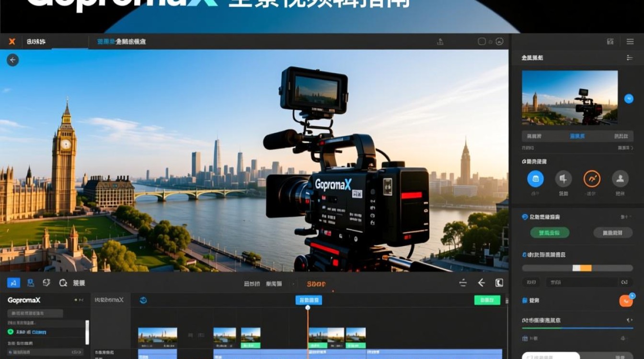Screen dimensions: 644x359
Task: Click the blue round button beside thumbnail
Action: 629,98
